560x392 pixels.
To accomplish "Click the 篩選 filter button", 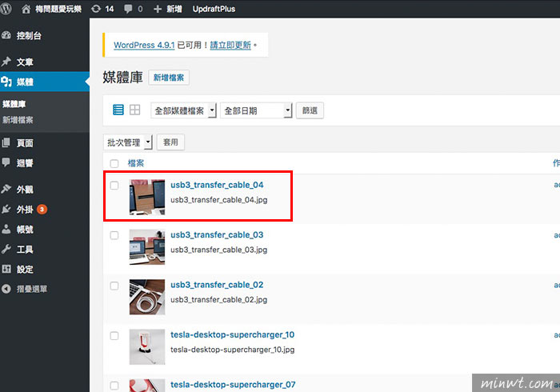I will point(310,110).
